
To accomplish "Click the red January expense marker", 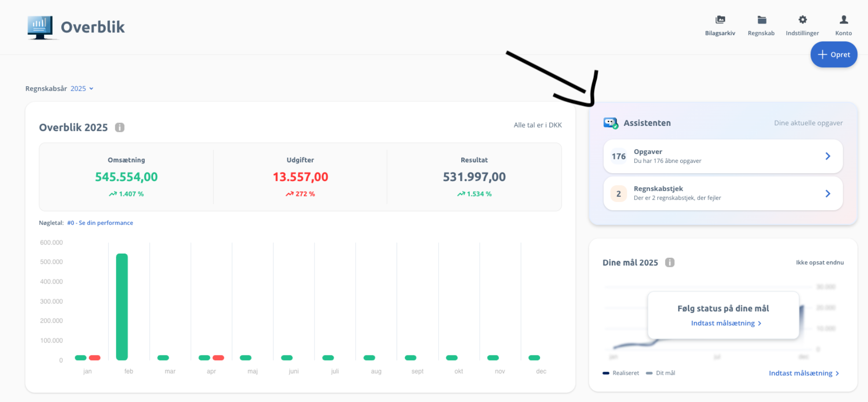I will (x=95, y=358).
